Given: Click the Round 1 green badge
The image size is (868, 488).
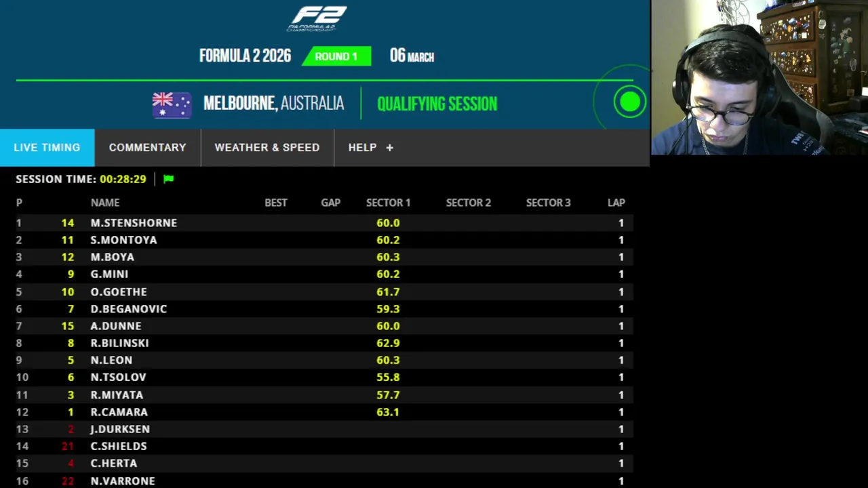Looking at the screenshot, I should point(336,56).
